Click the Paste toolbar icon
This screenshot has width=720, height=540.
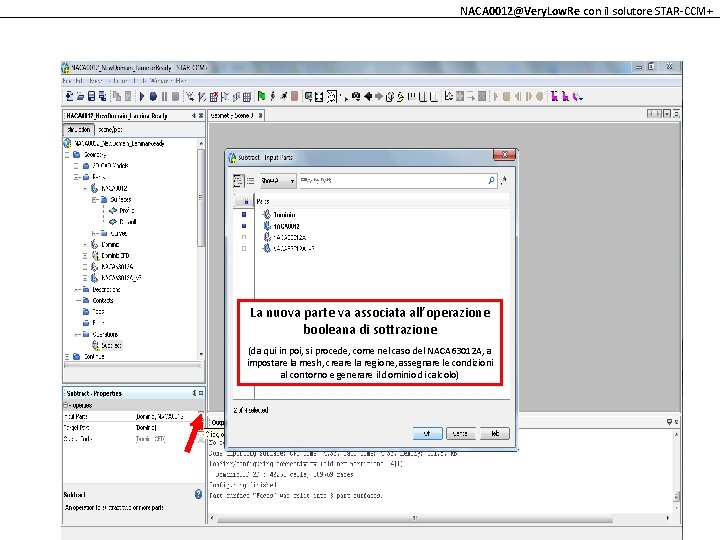click(x=128, y=96)
